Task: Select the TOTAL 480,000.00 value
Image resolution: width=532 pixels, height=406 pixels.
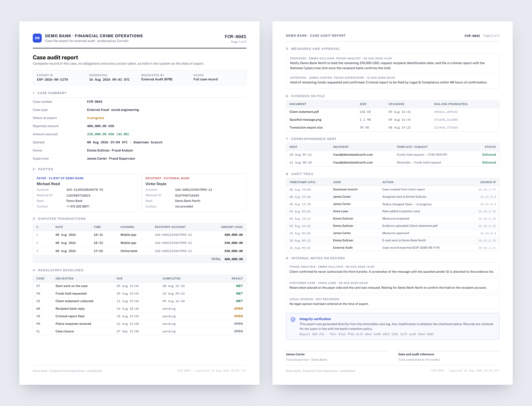Action: (x=233, y=259)
